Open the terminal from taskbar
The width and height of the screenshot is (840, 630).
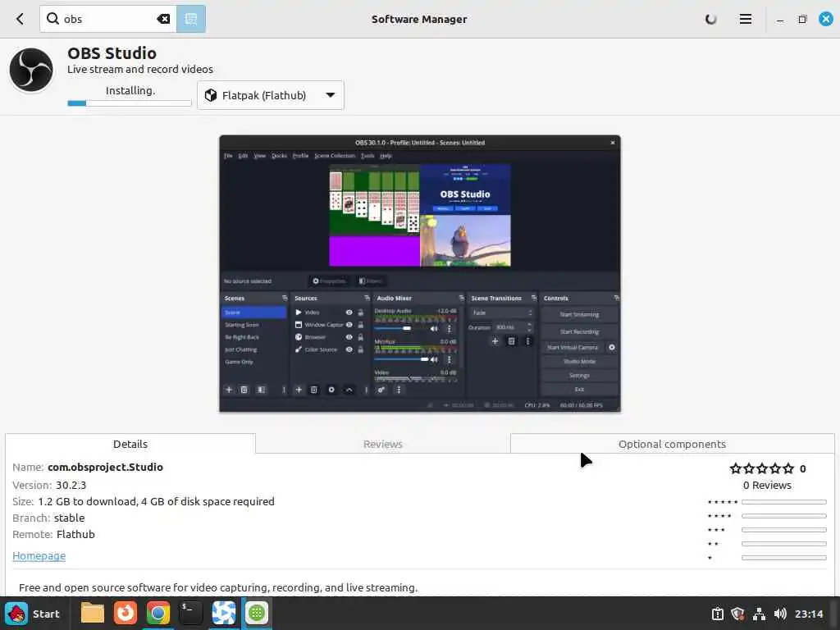[x=190, y=614]
